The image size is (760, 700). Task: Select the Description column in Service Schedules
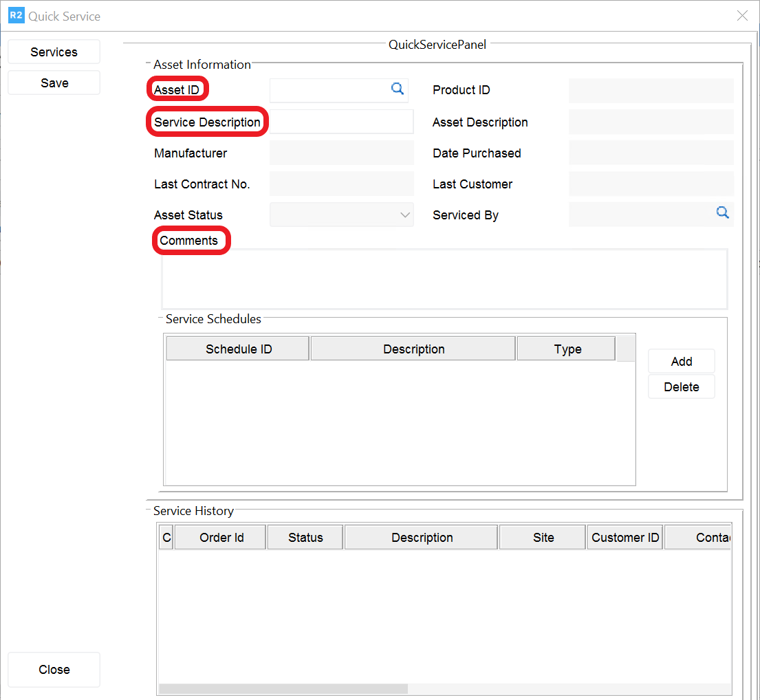[413, 349]
